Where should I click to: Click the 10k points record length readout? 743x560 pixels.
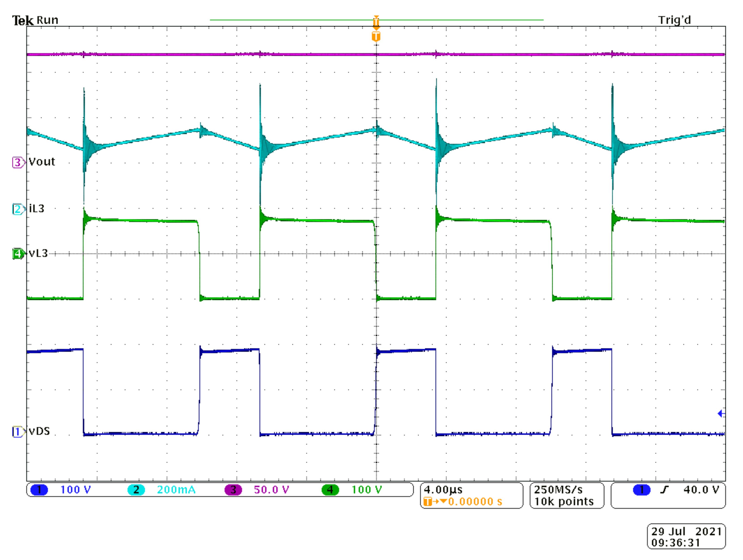(x=564, y=502)
